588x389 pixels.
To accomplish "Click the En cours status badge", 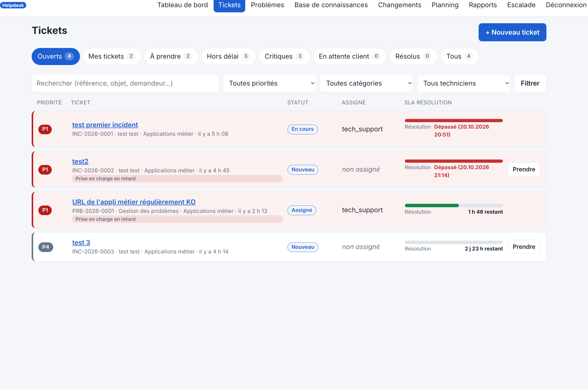I will pos(302,129).
